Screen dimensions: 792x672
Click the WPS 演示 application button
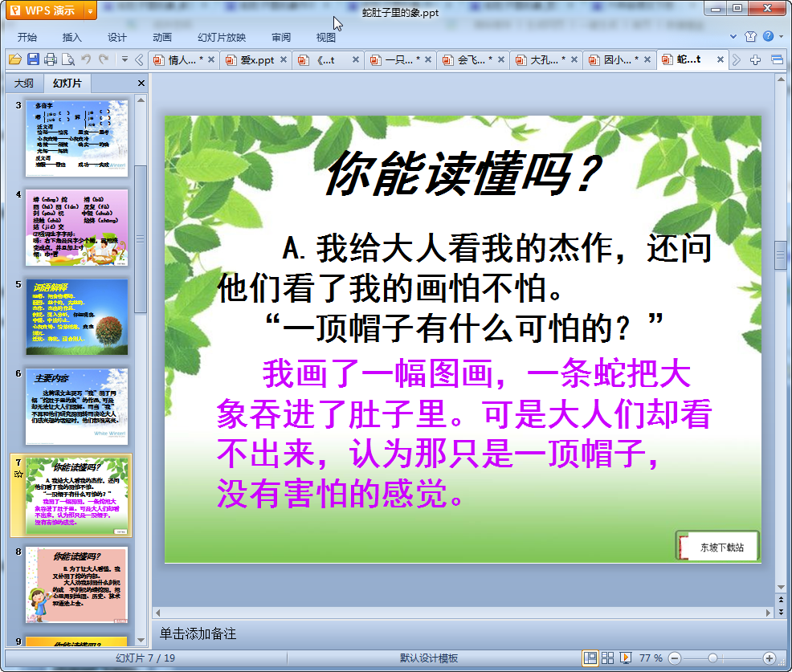(44, 10)
